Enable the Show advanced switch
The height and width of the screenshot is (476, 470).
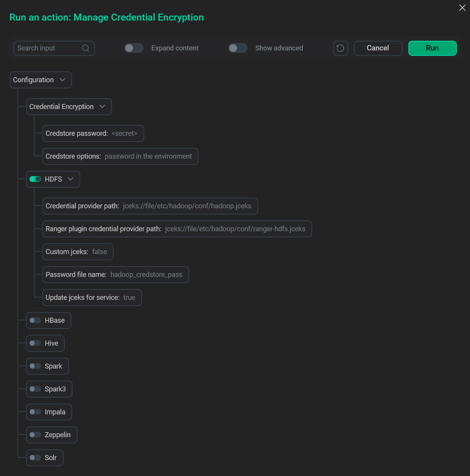point(238,48)
